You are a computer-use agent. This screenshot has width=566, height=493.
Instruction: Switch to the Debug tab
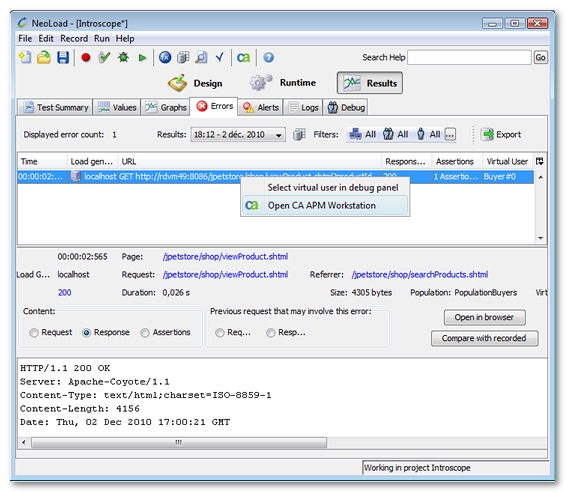(x=345, y=107)
